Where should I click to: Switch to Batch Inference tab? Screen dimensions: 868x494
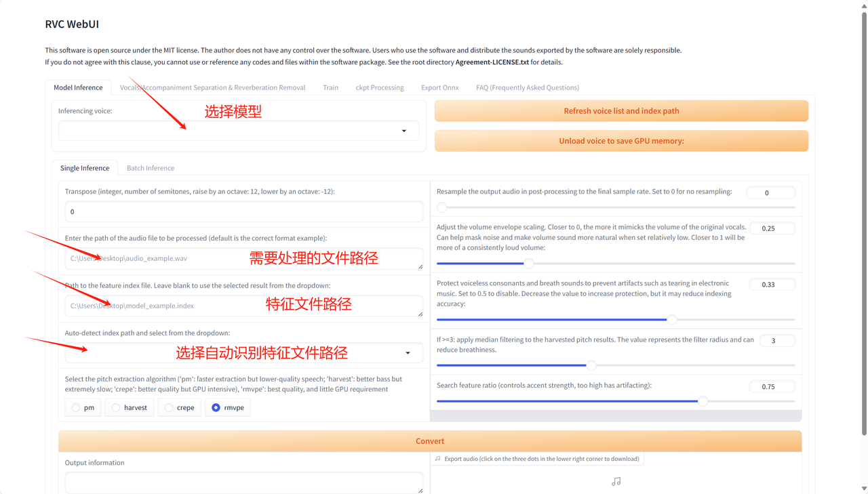151,168
